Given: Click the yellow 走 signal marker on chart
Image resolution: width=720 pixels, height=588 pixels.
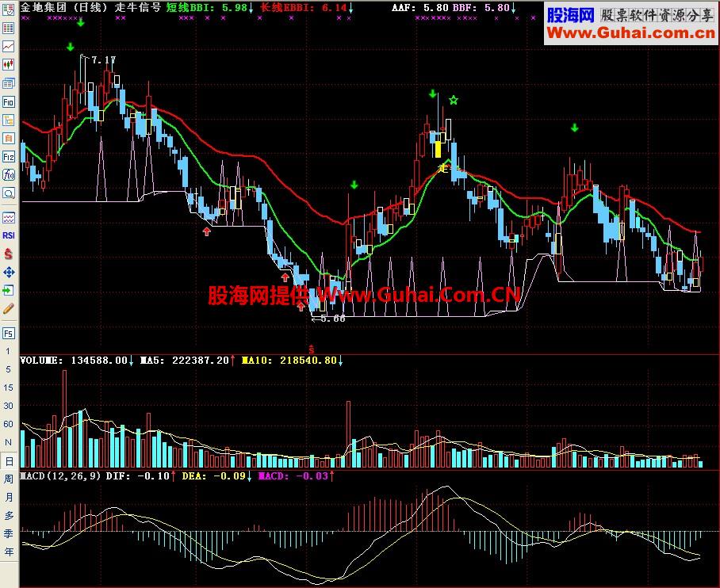Looking at the screenshot, I should click(x=443, y=168).
